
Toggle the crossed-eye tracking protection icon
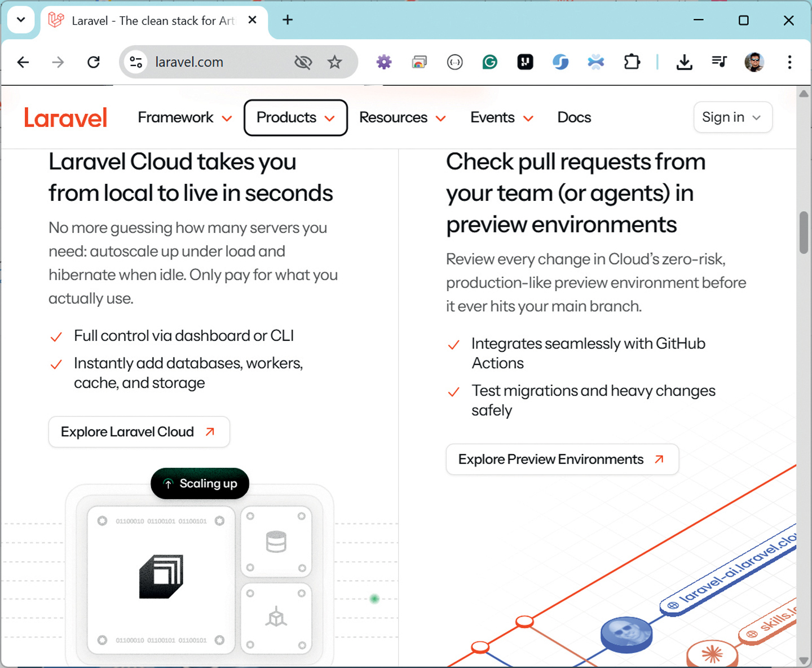click(303, 62)
